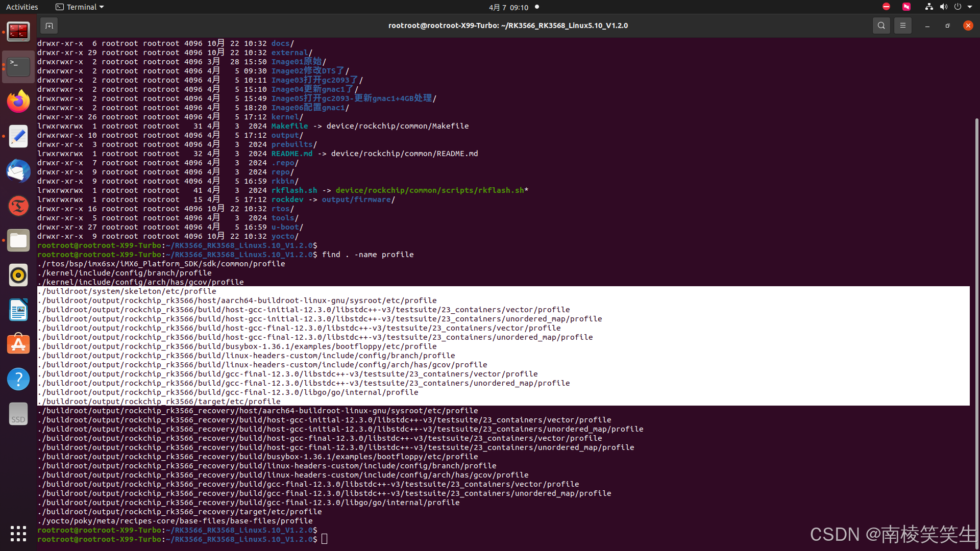Open Ubuntu Software store icon
This screenshot has height=551, width=980.
click(x=18, y=344)
